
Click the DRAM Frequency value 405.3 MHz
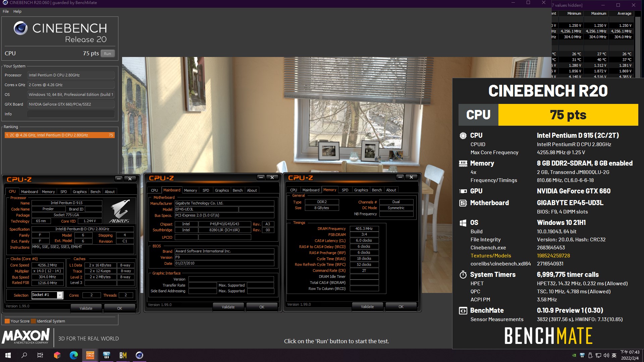364,229
